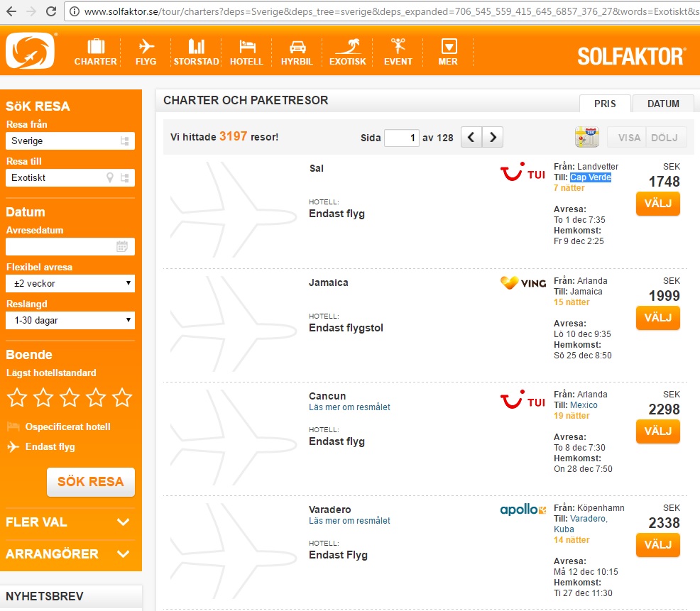Click the VISA map toggle button
This screenshot has height=611, width=700.
(628, 138)
